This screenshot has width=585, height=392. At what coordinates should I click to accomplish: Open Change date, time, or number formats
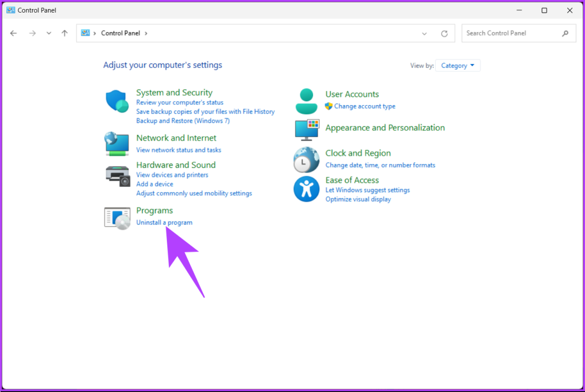coord(380,165)
